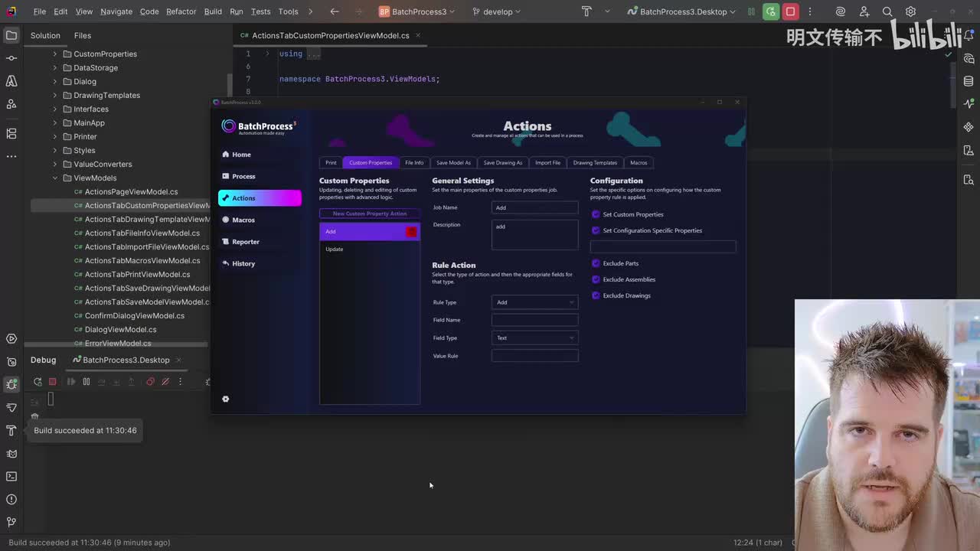Pause program in Debug panel toolbar
This screenshot has height=551, width=980.
click(x=87, y=382)
